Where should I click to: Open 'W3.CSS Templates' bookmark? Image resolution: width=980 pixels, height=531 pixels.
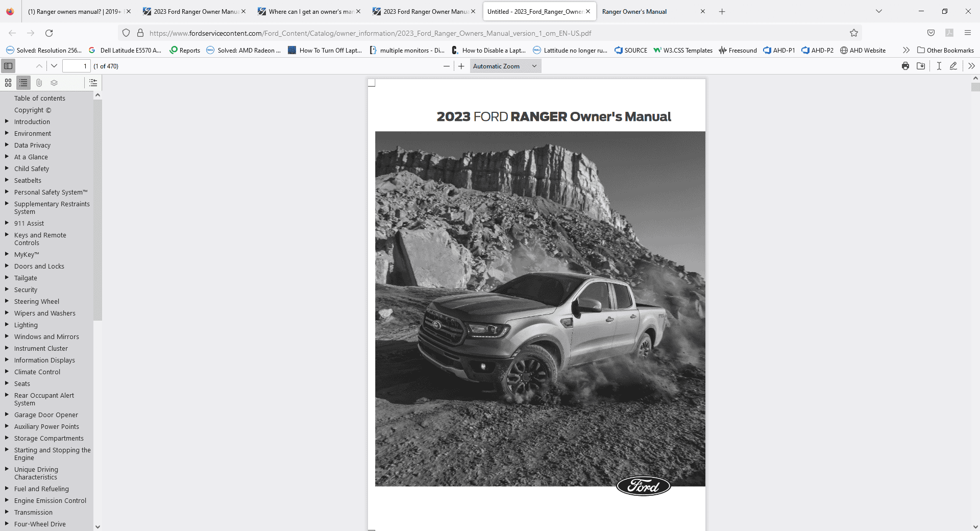coord(683,50)
